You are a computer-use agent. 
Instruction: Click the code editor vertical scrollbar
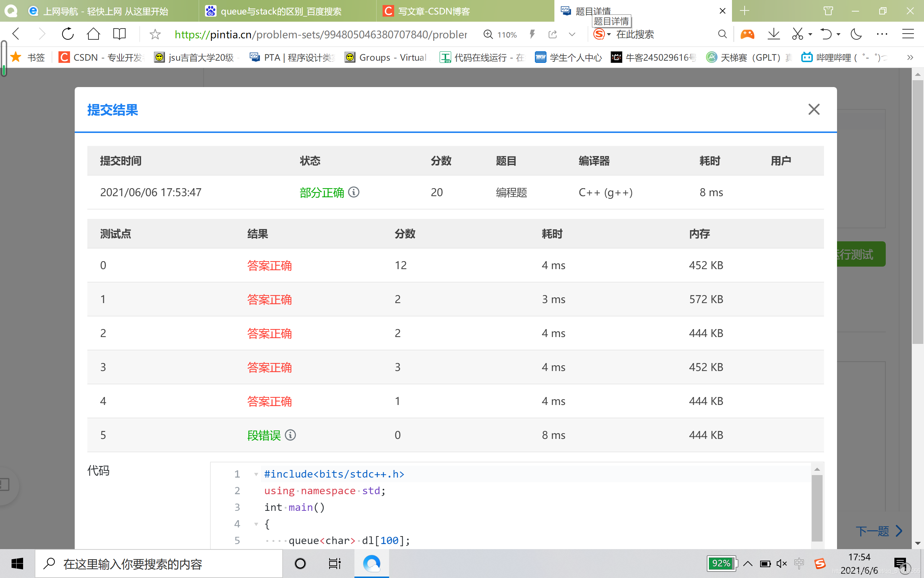(817, 508)
